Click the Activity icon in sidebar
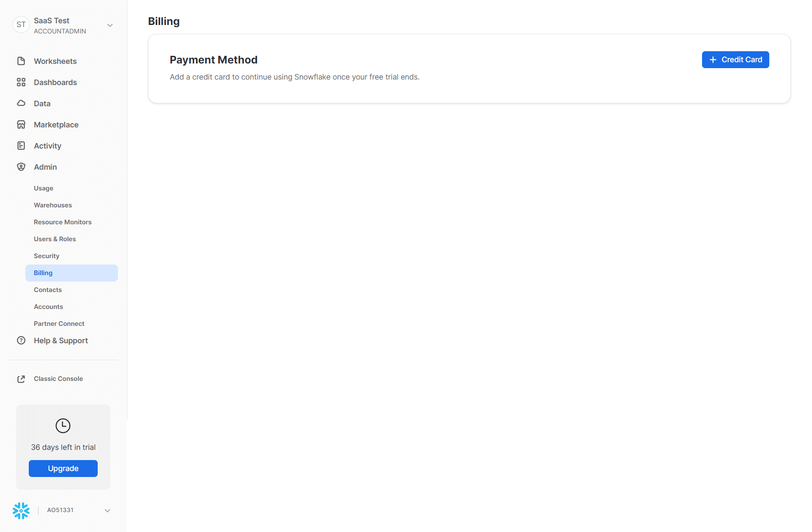Image resolution: width=812 pixels, height=532 pixels. click(20, 146)
